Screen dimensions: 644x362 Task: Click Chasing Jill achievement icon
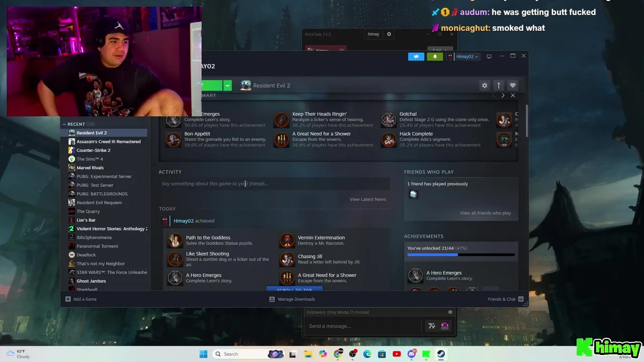[287, 259]
